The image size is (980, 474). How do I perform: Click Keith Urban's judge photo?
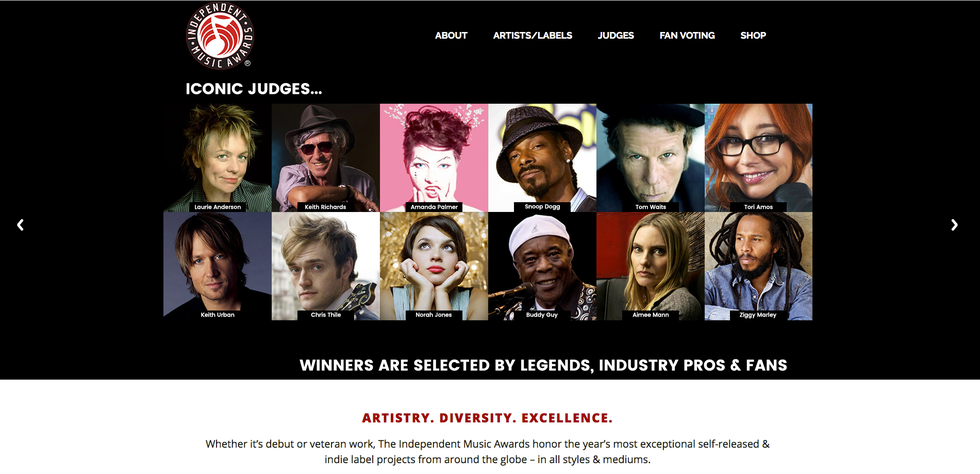point(218,266)
